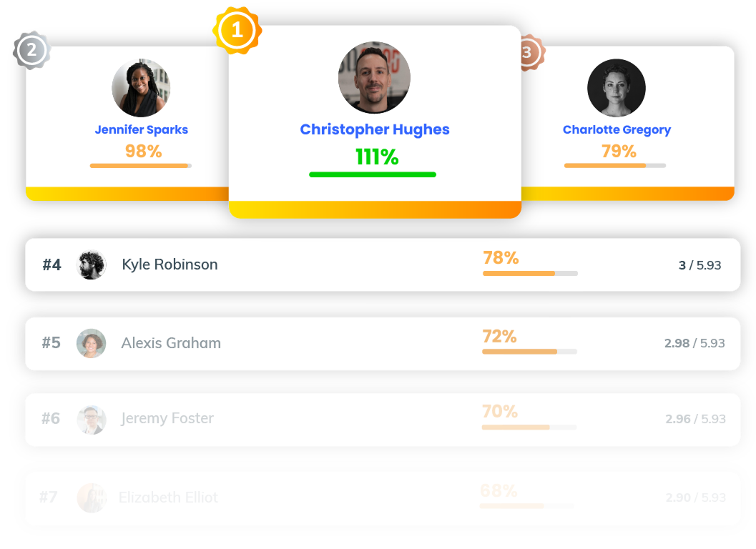Click the gold first-place medal badge

tap(238, 29)
